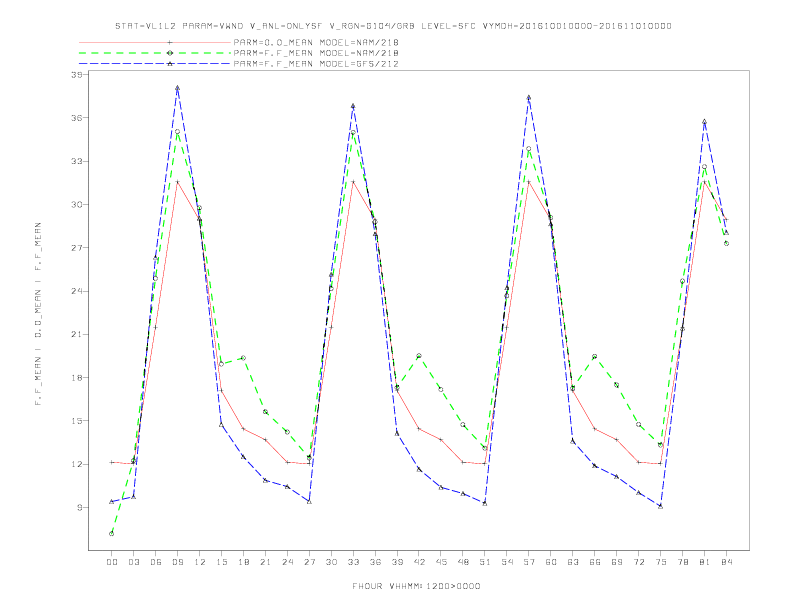
Task: Click y-axis tick label 18
Action: [x=77, y=378]
